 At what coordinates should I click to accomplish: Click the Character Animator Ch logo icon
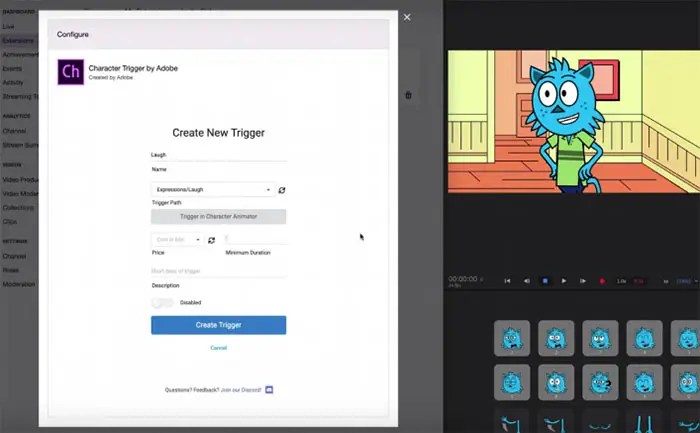[x=71, y=72]
